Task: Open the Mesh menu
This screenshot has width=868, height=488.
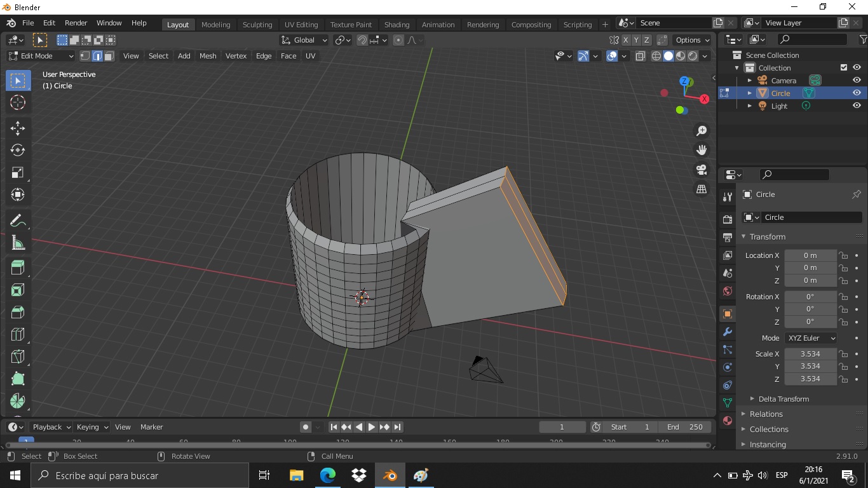Action: coord(208,56)
